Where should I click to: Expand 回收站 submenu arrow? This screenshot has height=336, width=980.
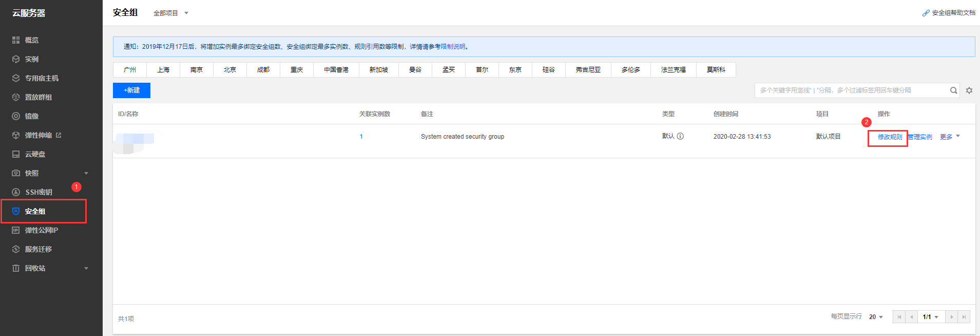click(x=86, y=268)
